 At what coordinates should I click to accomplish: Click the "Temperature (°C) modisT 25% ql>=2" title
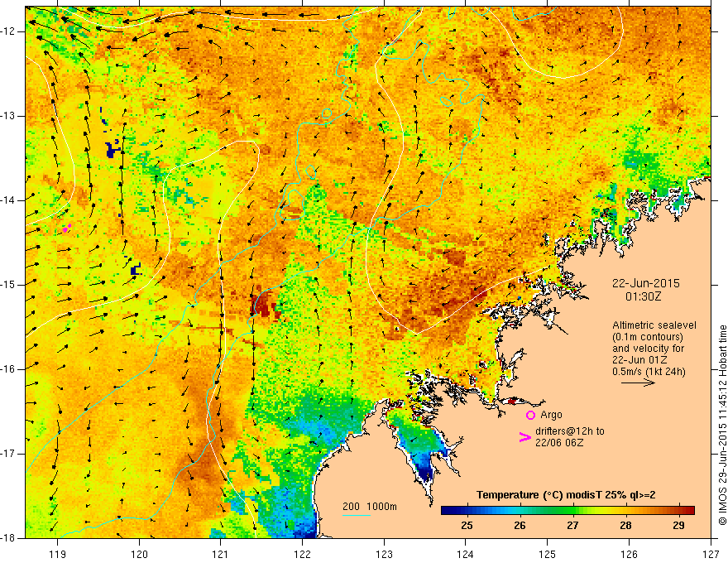point(566,495)
